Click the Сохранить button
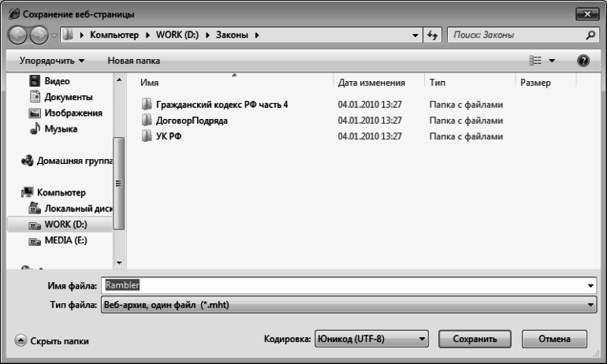607x364 pixels. [x=475, y=339]
